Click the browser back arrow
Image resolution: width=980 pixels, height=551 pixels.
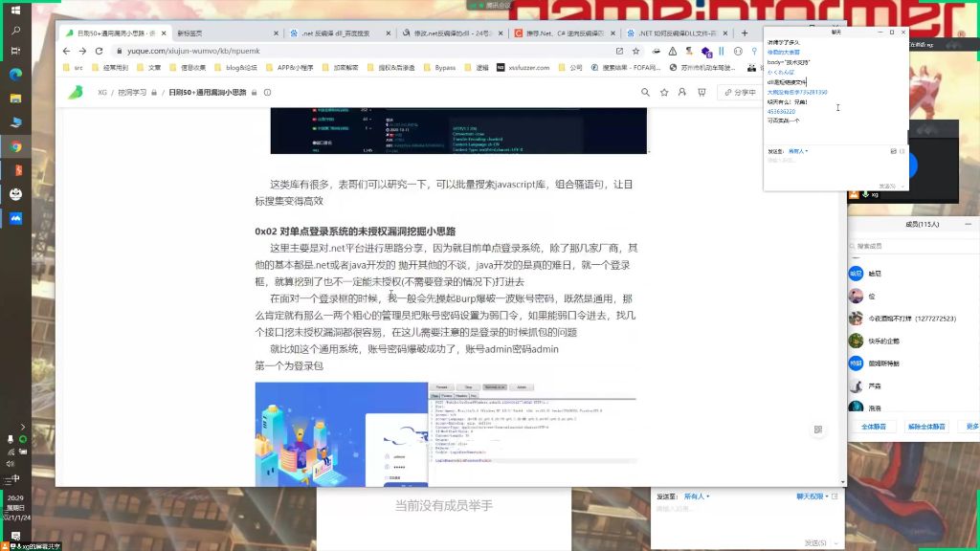(67, 51)
